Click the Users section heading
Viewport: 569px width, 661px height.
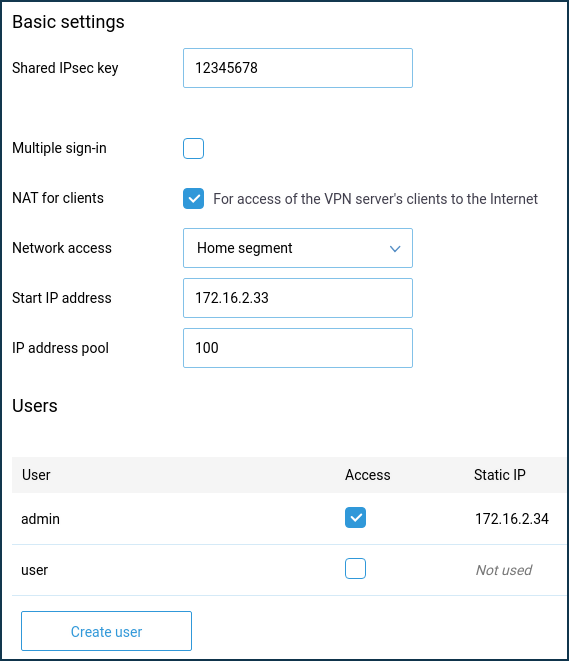35,406
